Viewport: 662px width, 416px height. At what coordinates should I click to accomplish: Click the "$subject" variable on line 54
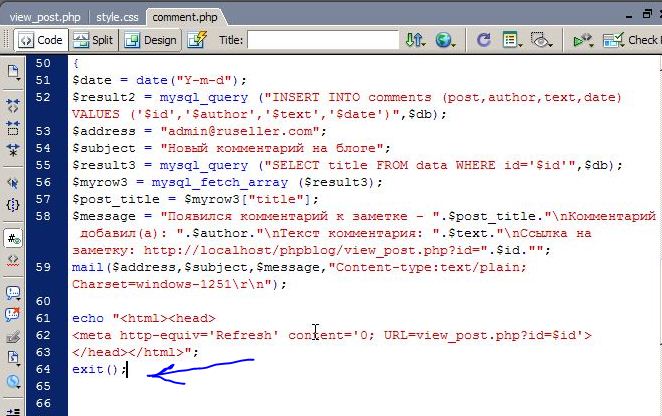tap(104, 148)
